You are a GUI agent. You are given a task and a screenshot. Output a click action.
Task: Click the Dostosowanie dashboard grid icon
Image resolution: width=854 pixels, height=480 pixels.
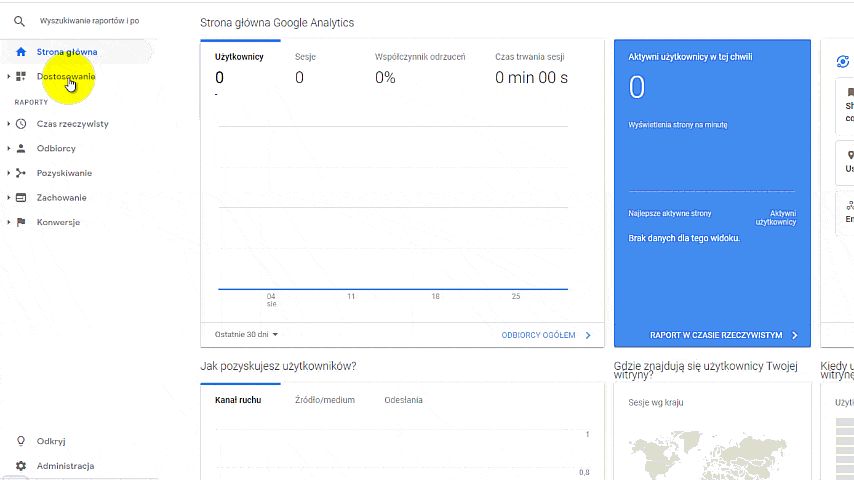[21, 76]
